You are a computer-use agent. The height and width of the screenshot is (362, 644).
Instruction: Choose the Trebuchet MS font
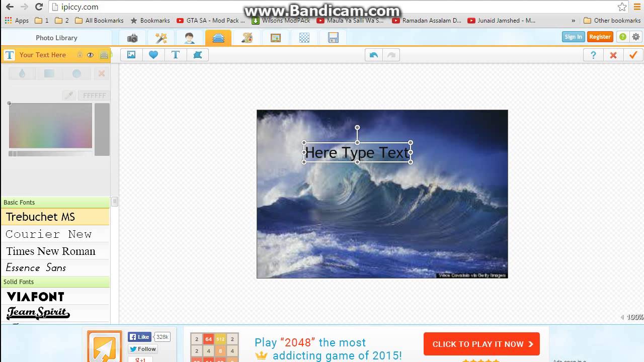coord(55,217)
